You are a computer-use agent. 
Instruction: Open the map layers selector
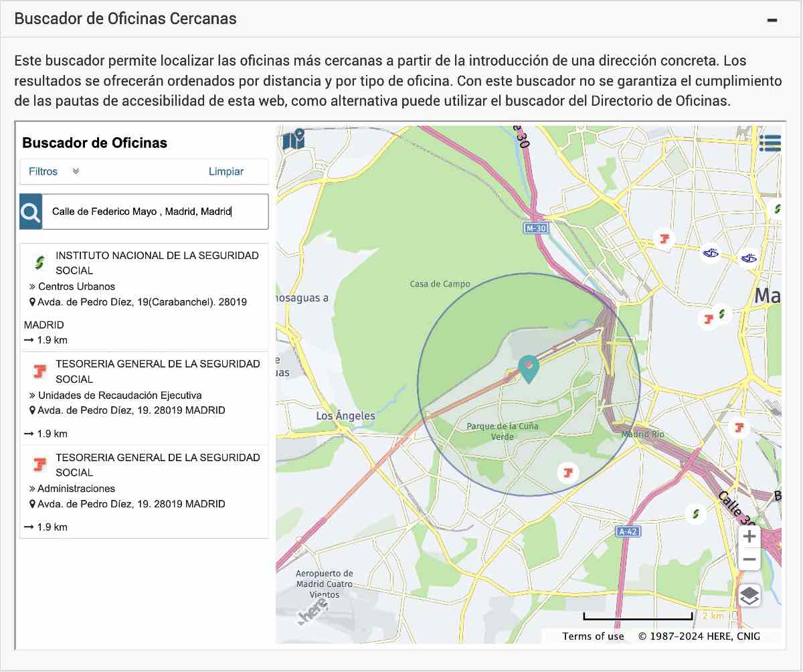coord(749,595)
